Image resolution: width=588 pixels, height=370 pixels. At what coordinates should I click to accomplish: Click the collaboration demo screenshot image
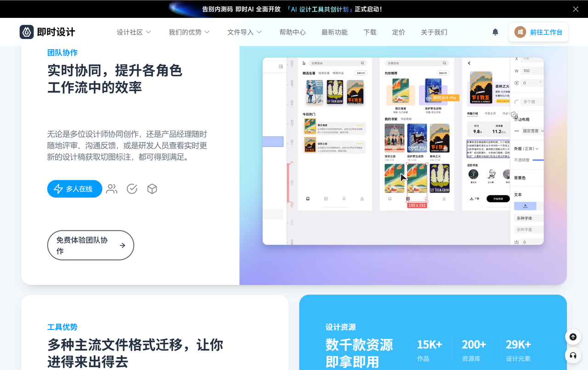(x=403, y=151)
